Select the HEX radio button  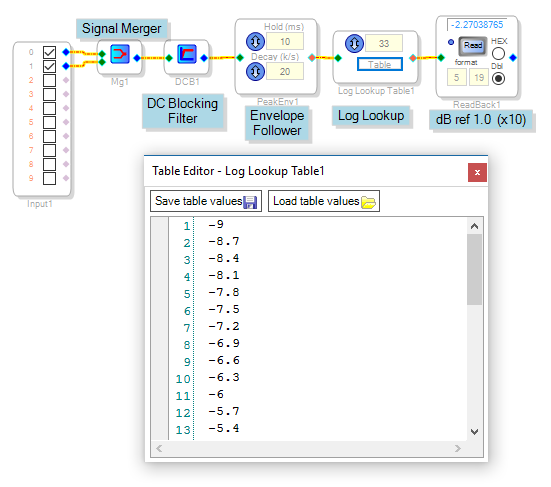(x=498, y=54)
